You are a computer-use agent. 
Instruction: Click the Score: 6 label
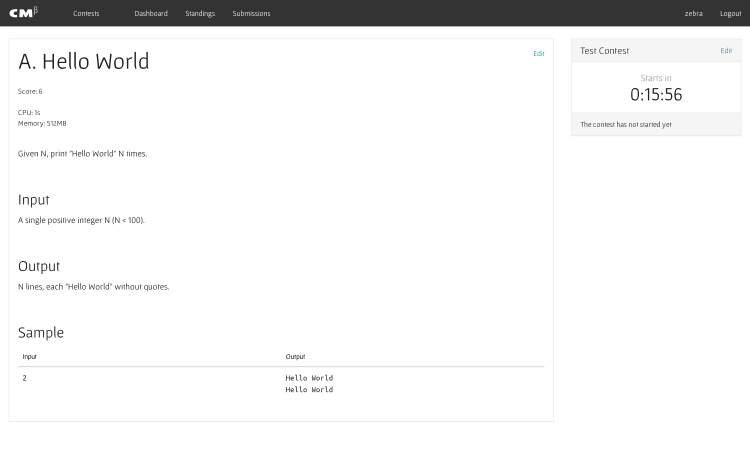click(x=30, y=91)
